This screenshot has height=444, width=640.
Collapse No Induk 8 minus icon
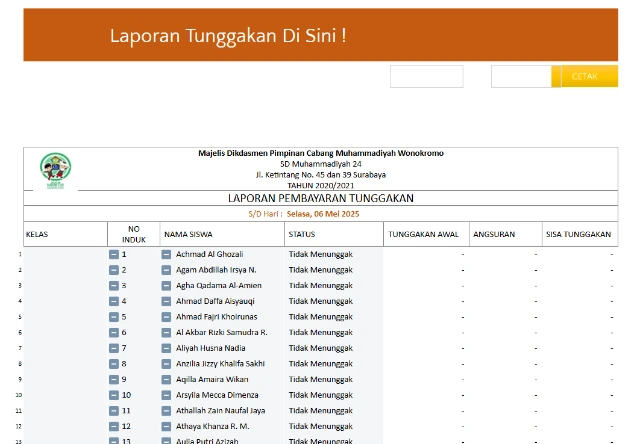click(114, 364)
